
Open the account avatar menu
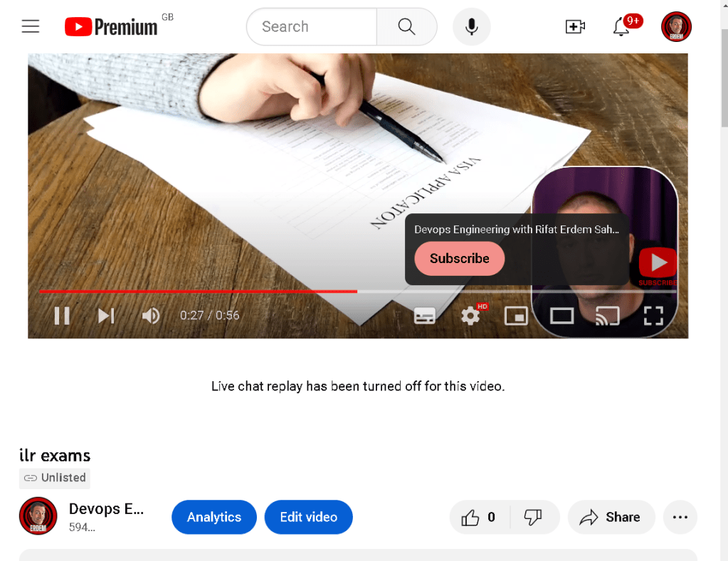[677, 27]
